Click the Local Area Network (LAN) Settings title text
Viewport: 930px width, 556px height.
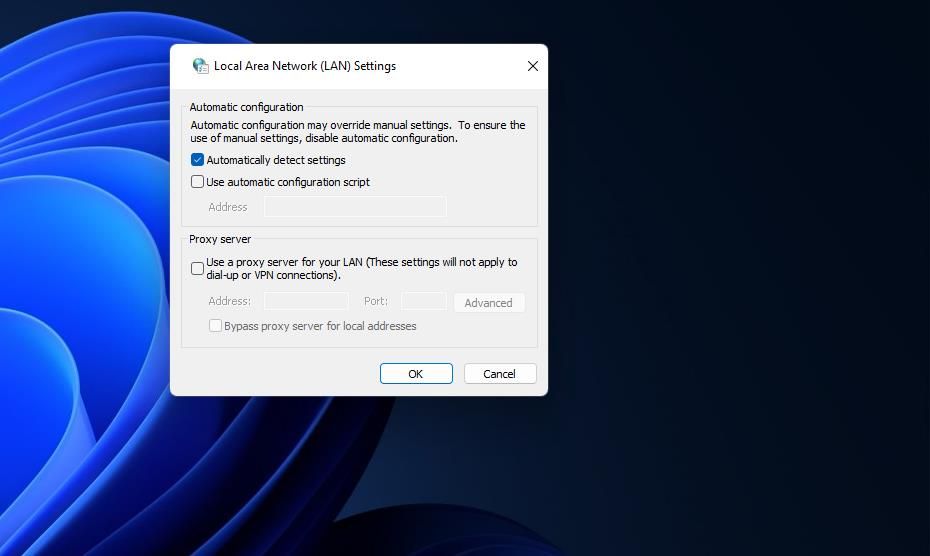click(305, 66)
